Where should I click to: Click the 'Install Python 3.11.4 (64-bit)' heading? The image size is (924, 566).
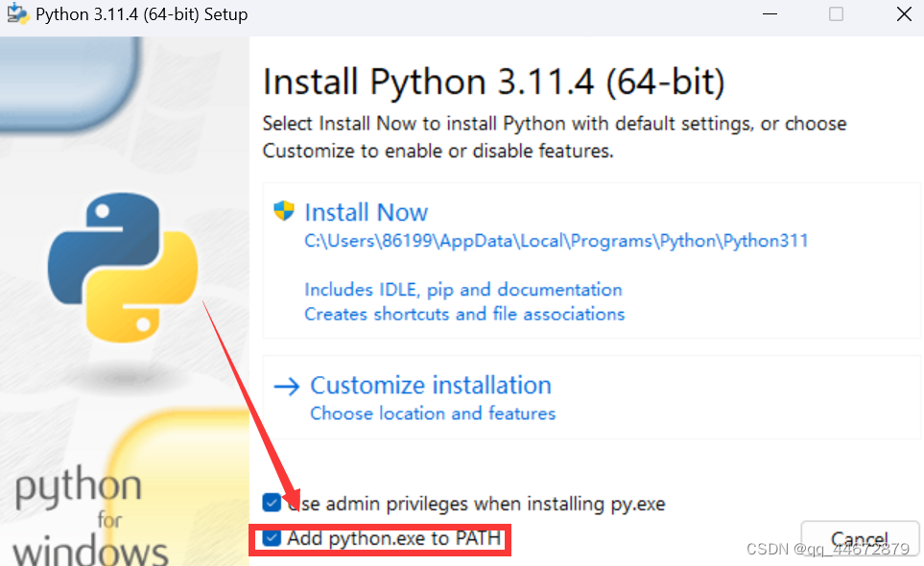tap(493, 82)
